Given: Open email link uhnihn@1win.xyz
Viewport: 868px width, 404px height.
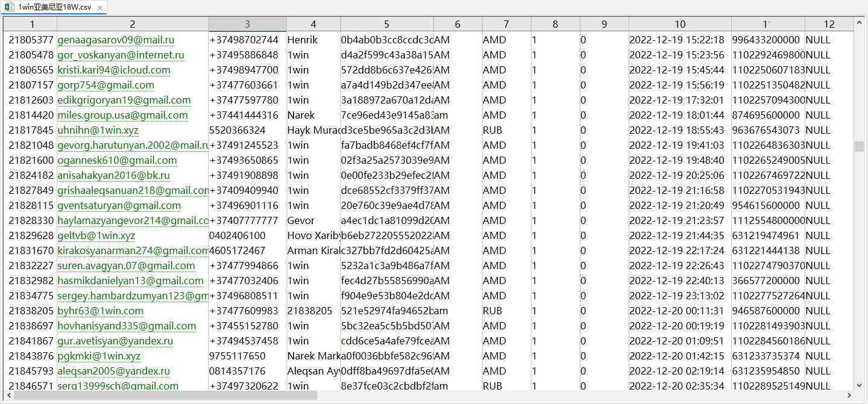Looking at the screenshot, I should (x=98, y=130).
